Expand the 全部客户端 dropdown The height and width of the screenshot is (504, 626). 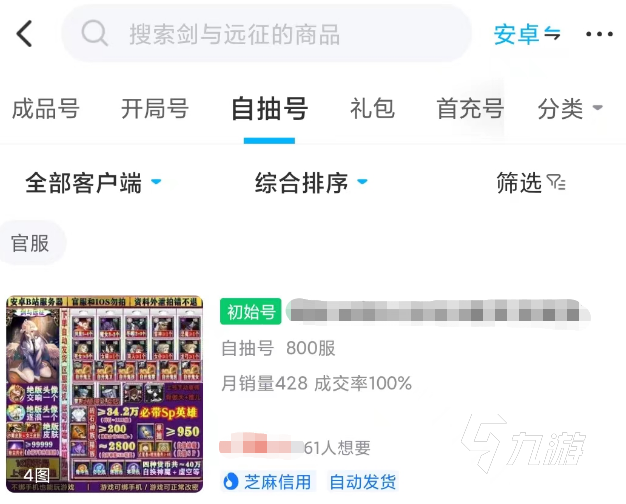(93, 183)
